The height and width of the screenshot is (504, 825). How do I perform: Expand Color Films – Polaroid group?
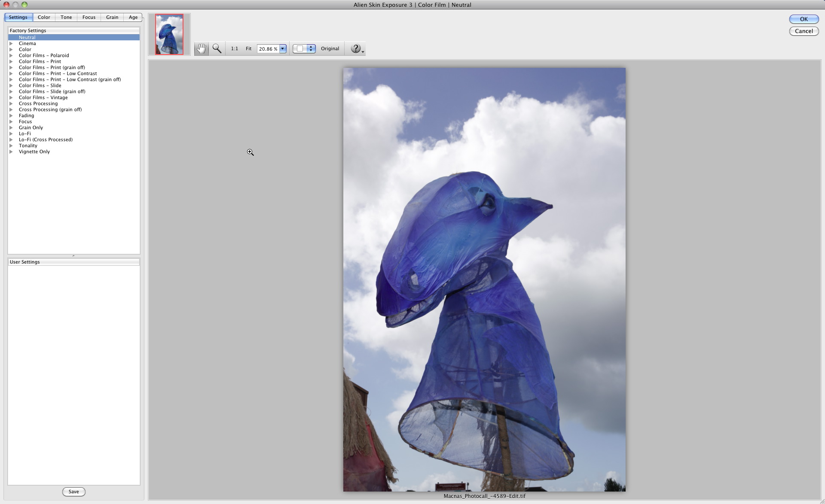point(11,55)
